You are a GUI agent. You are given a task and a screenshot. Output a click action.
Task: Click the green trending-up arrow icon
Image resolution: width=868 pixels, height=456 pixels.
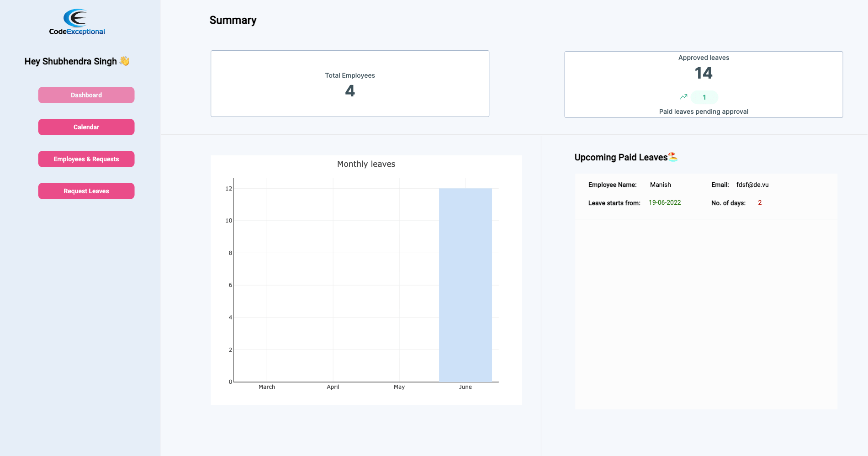coord(683,97)
